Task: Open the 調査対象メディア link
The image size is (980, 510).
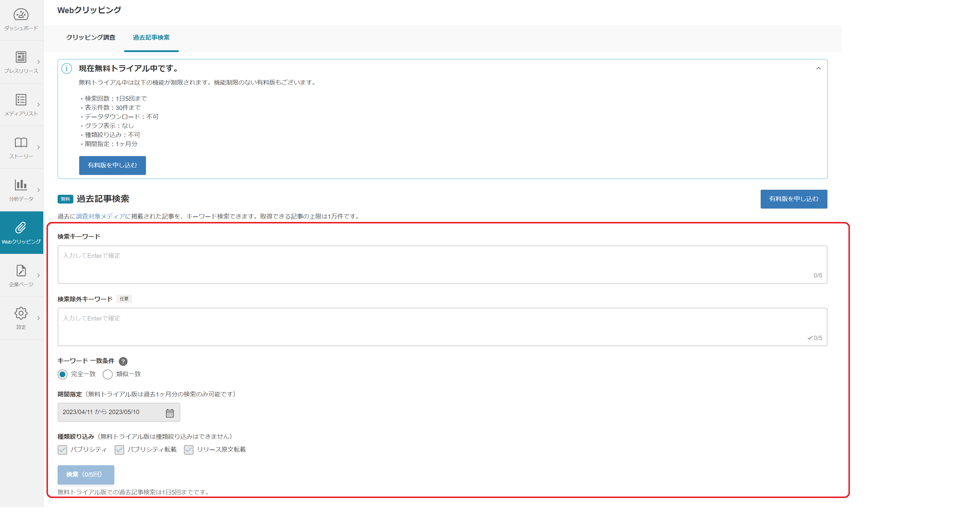Action: (101, 217)
